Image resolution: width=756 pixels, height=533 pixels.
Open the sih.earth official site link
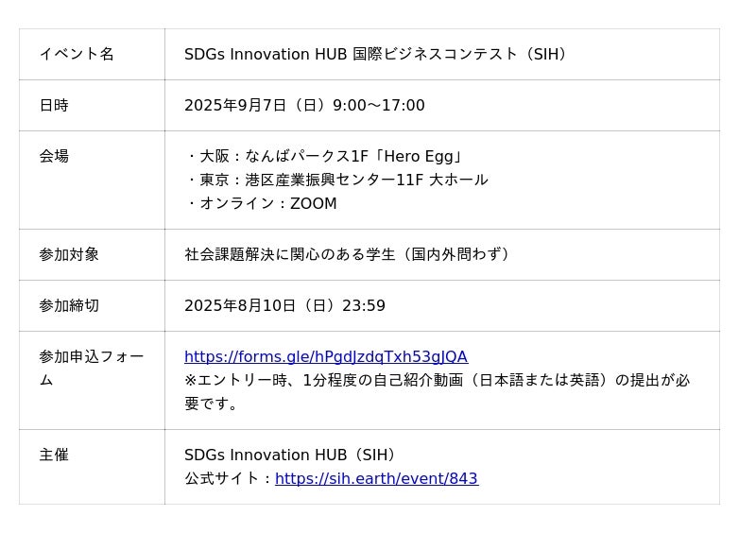376,479
